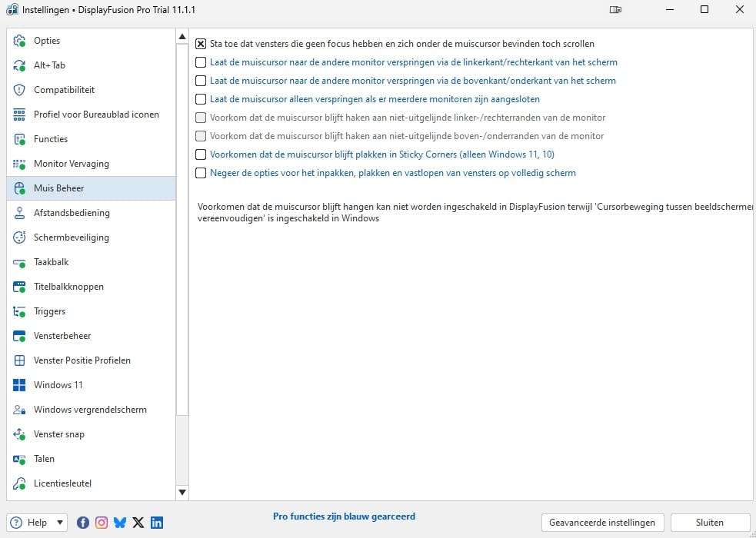Open the Facebook social icon

point(83,523)
